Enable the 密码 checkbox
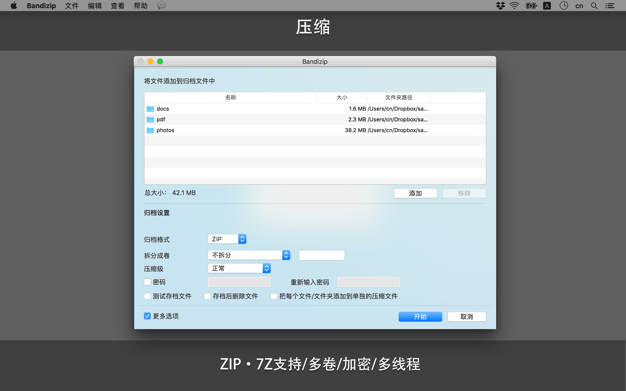 point(147,282)
